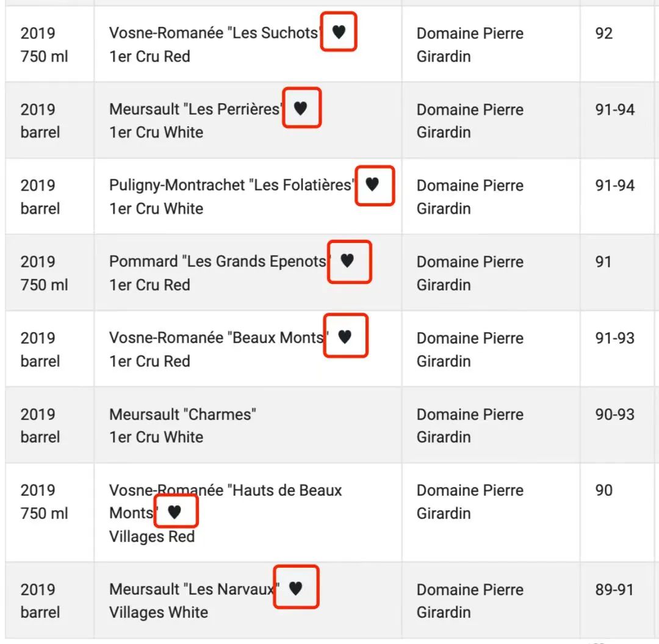The width and height of the screenshot is (659, 644).
Task: Click the heart icon beside Meursault Les Perrières
Action: click(300, 108)
